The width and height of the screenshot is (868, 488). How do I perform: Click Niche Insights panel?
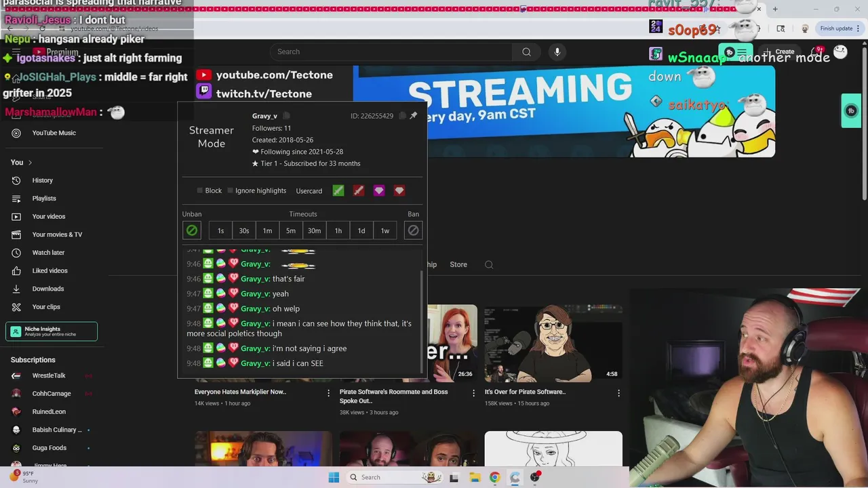pyautogui.click(x=52, y=331)
